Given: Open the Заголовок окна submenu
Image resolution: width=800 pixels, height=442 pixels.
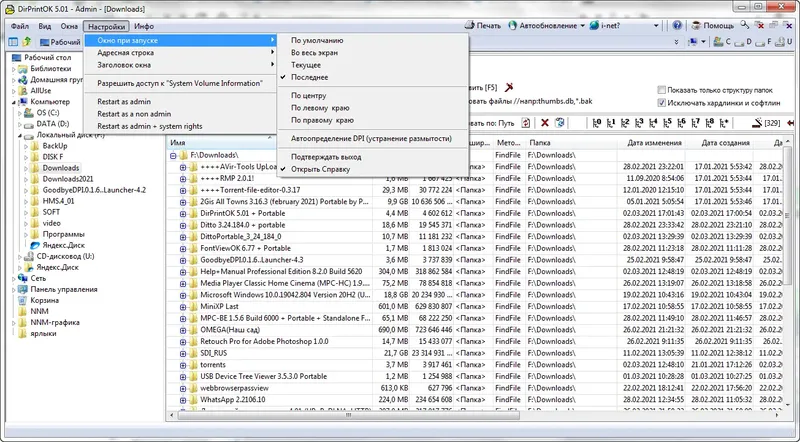Looking at the screenshot, I should 181,65.
